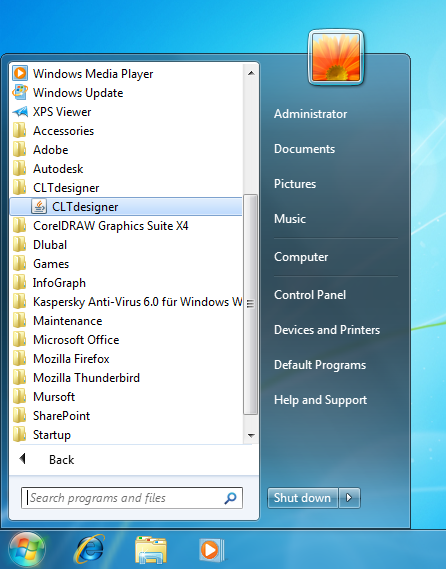Open Control Panel
This screenshot has width=446, height=569.
[310, 295]
